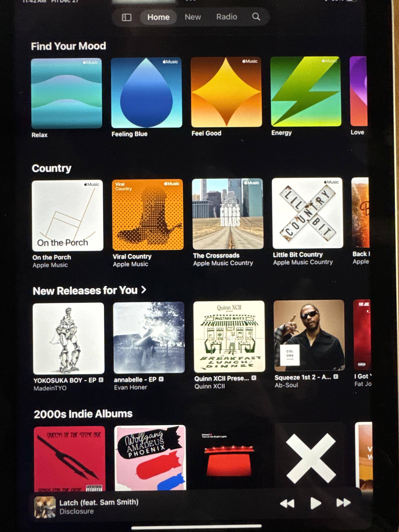Open the Feel Good mood tile
The width and height of the screenshot is (399, 532).
(226, 92)
